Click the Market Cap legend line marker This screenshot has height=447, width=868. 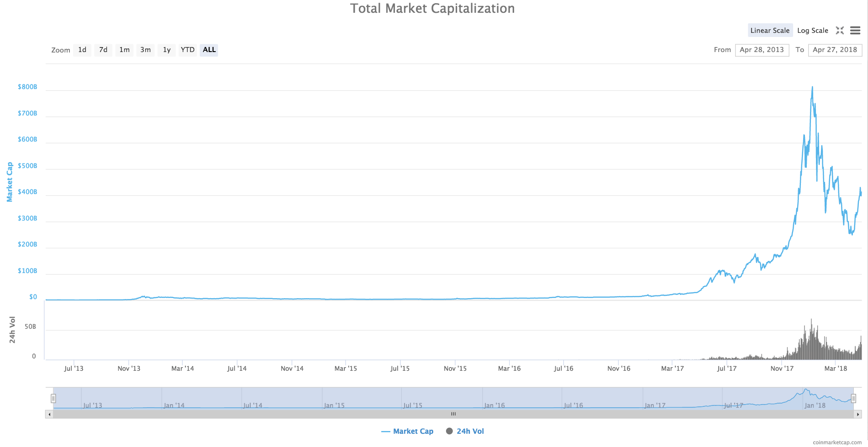tap(386, 431)
